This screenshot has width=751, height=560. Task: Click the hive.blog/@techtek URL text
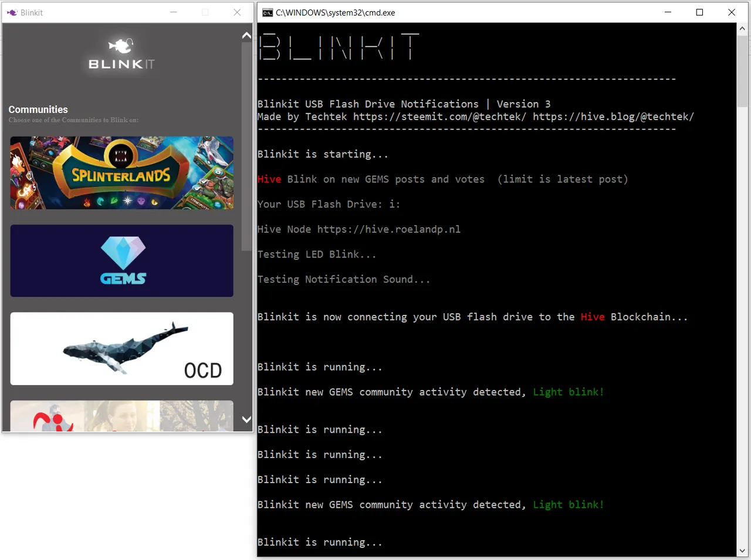(613, 117)
